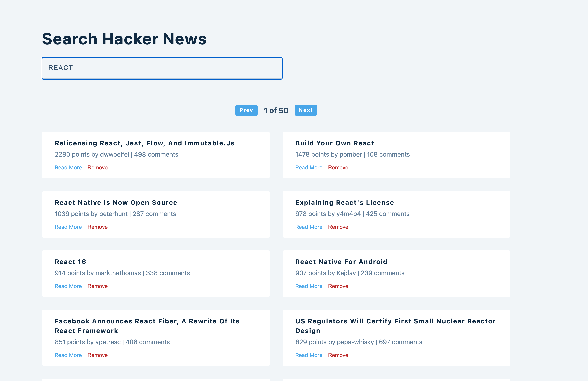Click the Facebook Announces React Fiber title
This screenshot has height=381, width=588.
click(147, 326)
